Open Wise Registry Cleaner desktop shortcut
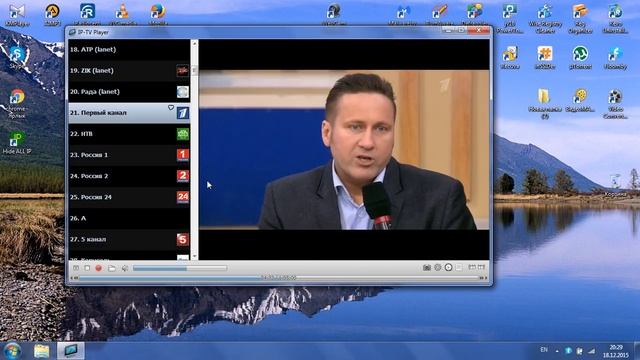The image size is (640, 360). coord(545,19)
